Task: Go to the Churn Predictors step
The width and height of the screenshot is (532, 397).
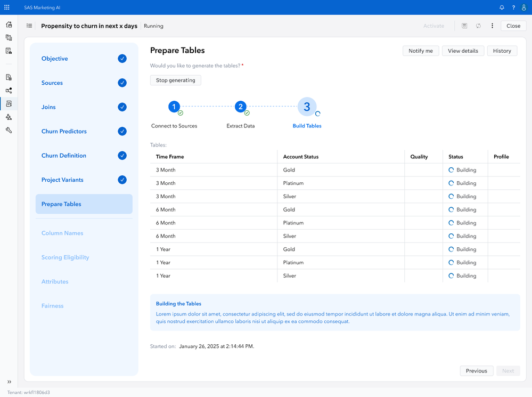Action: 64,131
